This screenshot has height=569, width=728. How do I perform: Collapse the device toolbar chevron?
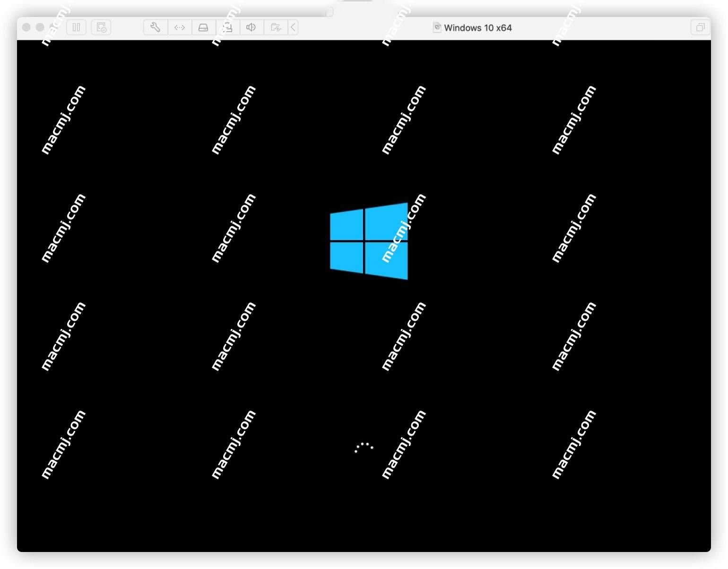(293, 27)
